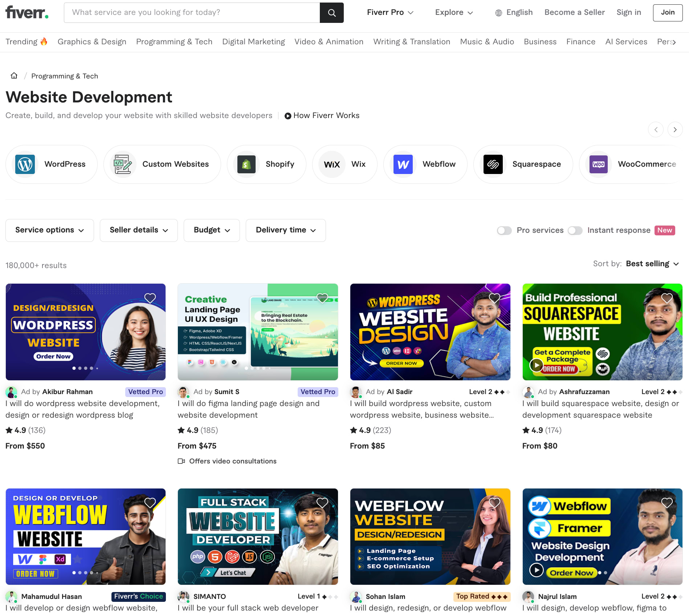
Task: Click the search input field
Action: click(192, 13)
